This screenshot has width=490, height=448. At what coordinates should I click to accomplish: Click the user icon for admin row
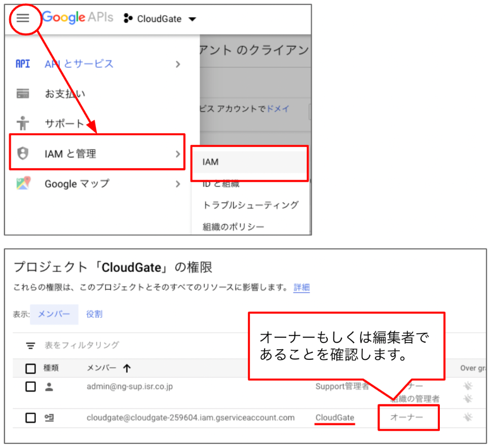(49, 387)
